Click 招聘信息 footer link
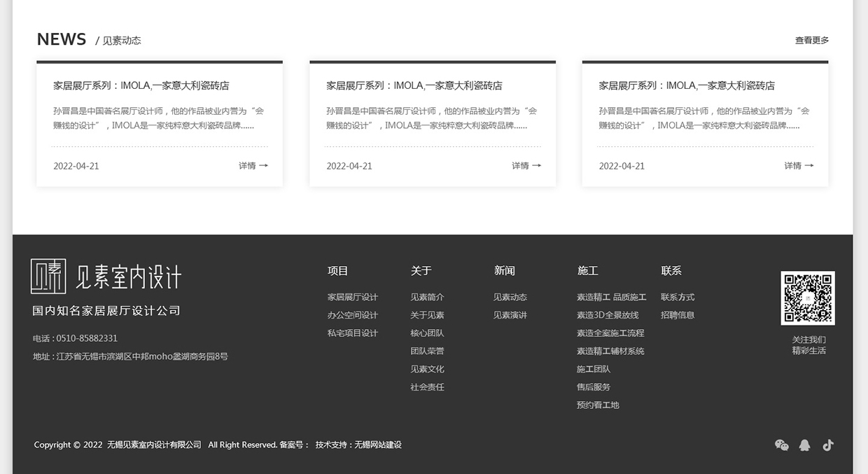Screen dimensions: 868x474 [678, 315]
